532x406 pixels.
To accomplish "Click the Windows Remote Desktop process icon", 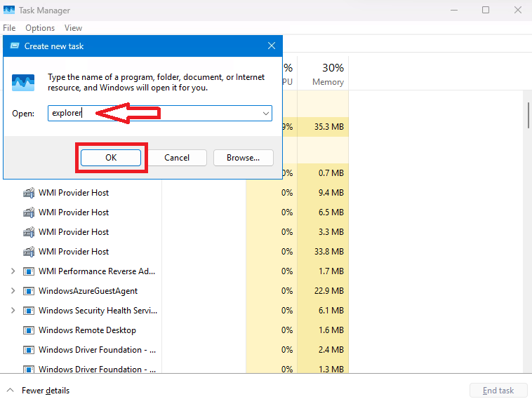I will 29,330.
